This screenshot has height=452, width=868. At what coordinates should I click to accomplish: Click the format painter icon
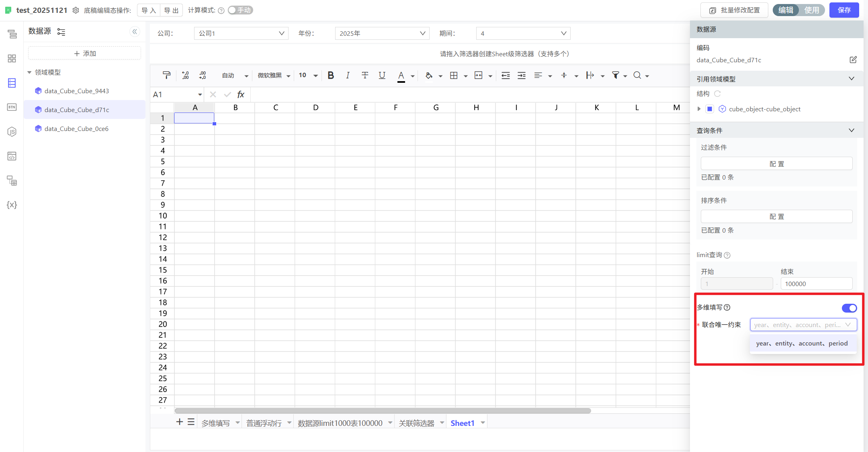166,75
